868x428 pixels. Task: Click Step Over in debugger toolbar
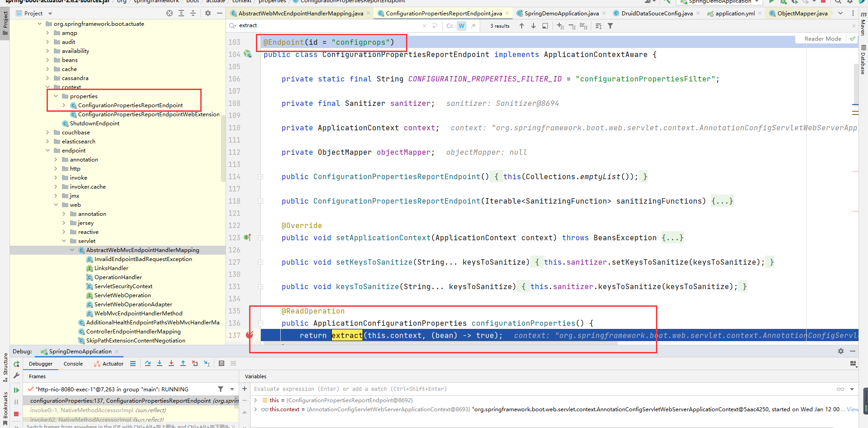click(x=148, y=363)
